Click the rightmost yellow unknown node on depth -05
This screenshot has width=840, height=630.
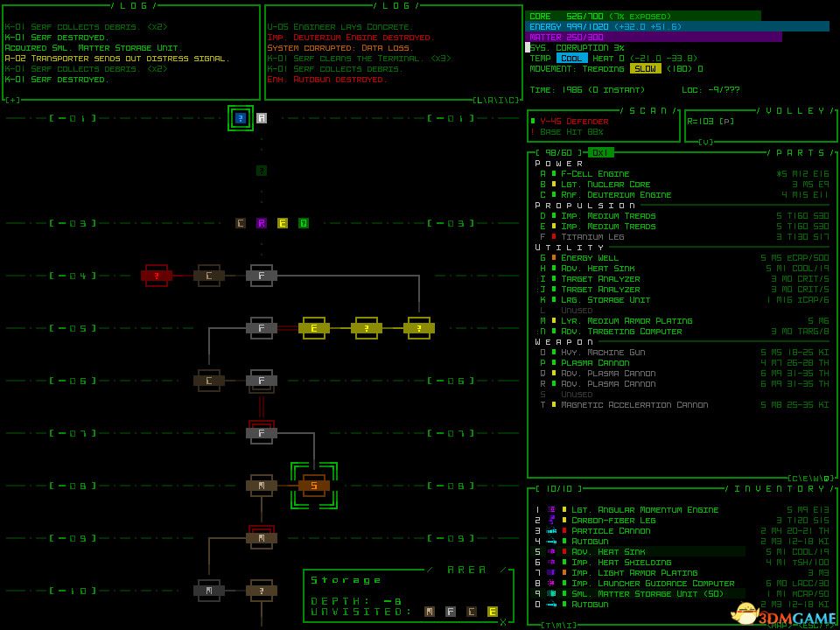(418, 328)
